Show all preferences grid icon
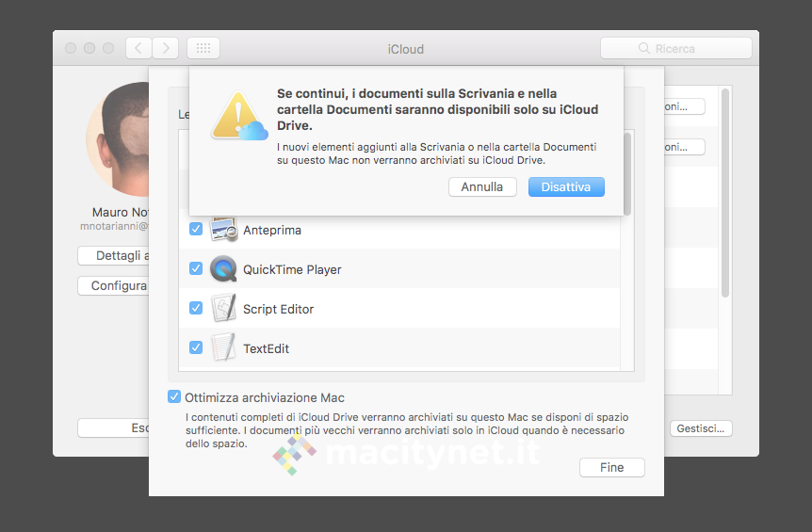Image resolution: width=812 pixels, height=532 pixels. tap(203, 48)
